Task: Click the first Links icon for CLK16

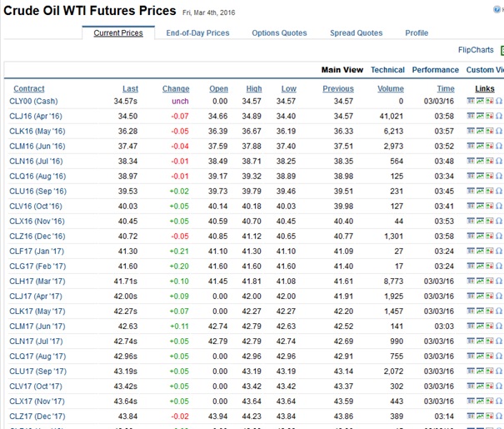Action: coord(472,131)
